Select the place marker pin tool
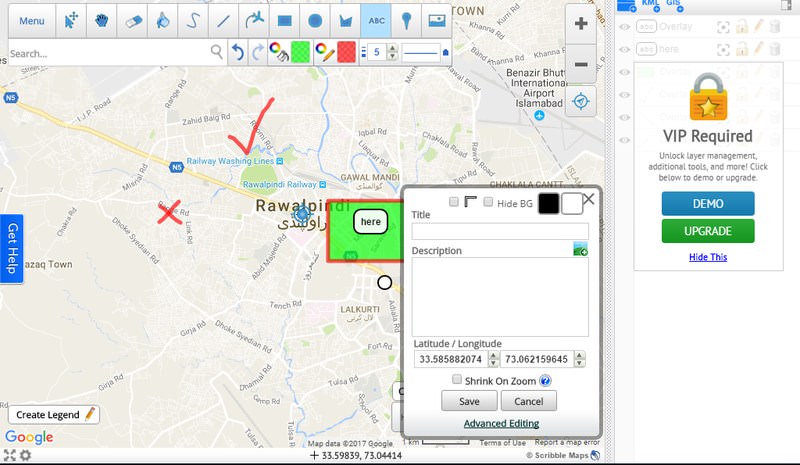The image size is (800, 465). coord(406,21)
